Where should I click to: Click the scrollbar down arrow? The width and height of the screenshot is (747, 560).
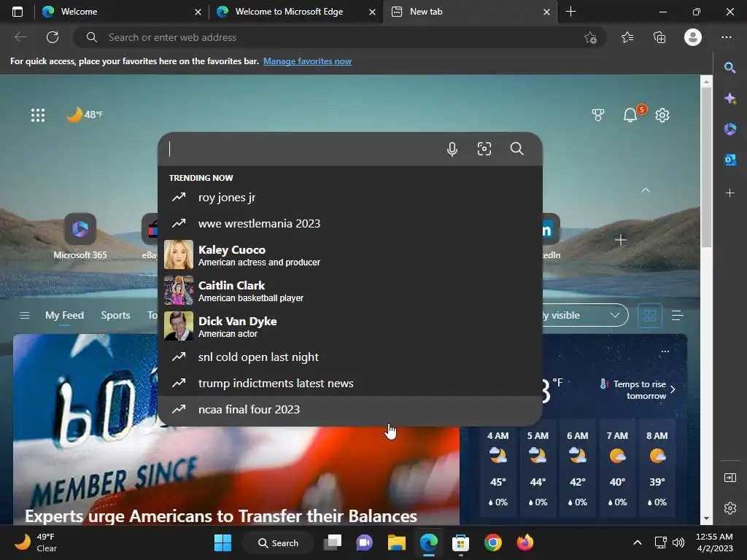click(706, 518)
